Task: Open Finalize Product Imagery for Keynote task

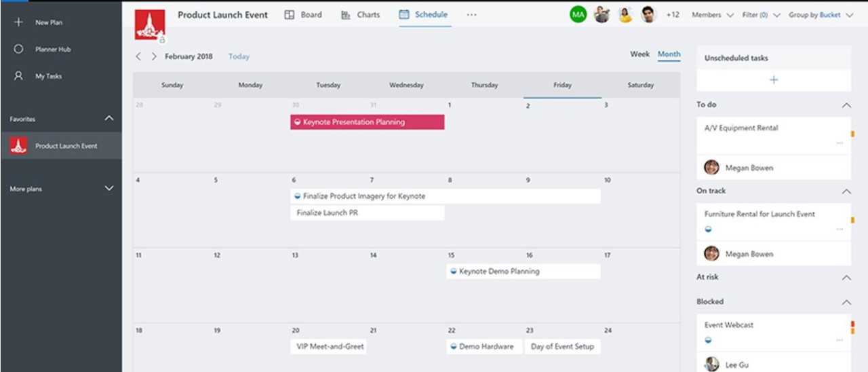Action: pos(446,196)
